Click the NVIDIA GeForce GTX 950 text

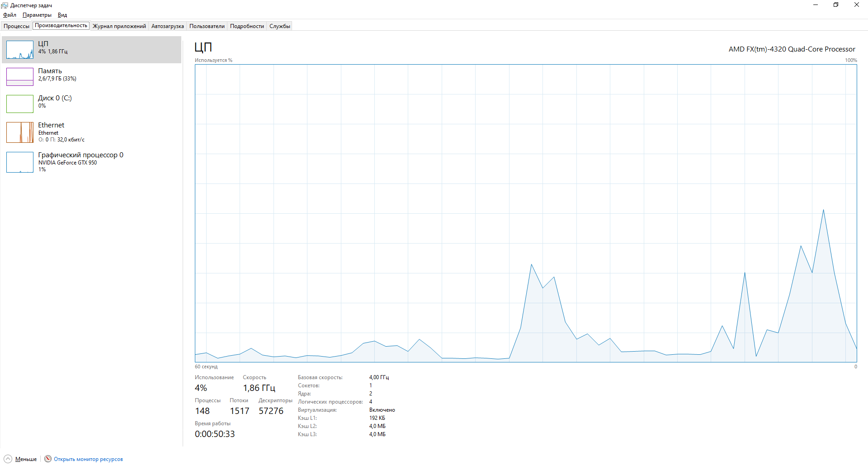67,163
